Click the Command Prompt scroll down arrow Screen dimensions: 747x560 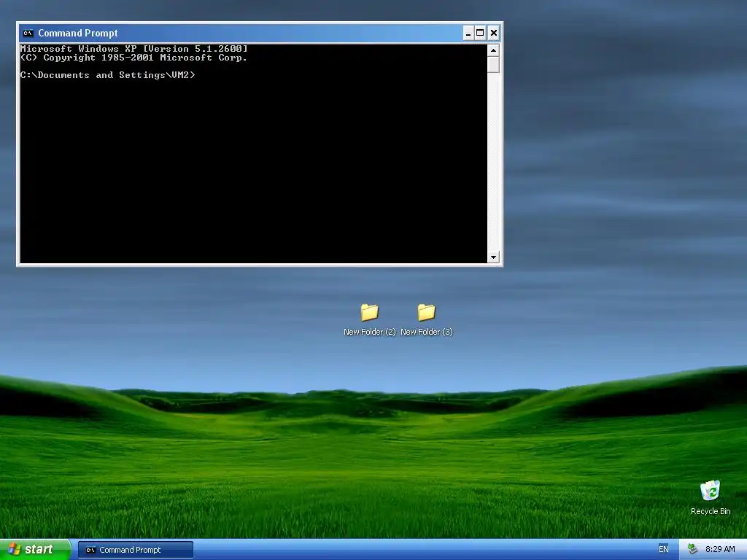(x=493, y=257)
